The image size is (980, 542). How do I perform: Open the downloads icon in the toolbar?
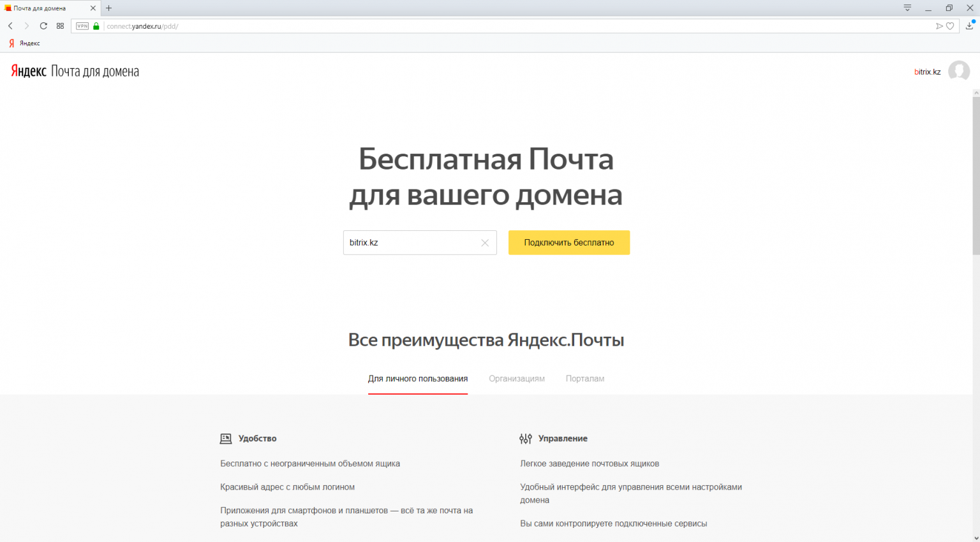point(970,26)
